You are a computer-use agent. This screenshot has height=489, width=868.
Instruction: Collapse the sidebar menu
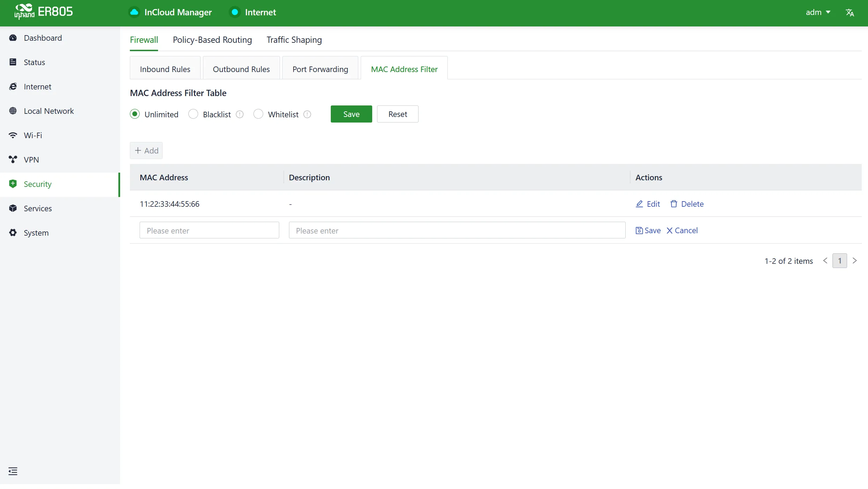coord(13,471)
